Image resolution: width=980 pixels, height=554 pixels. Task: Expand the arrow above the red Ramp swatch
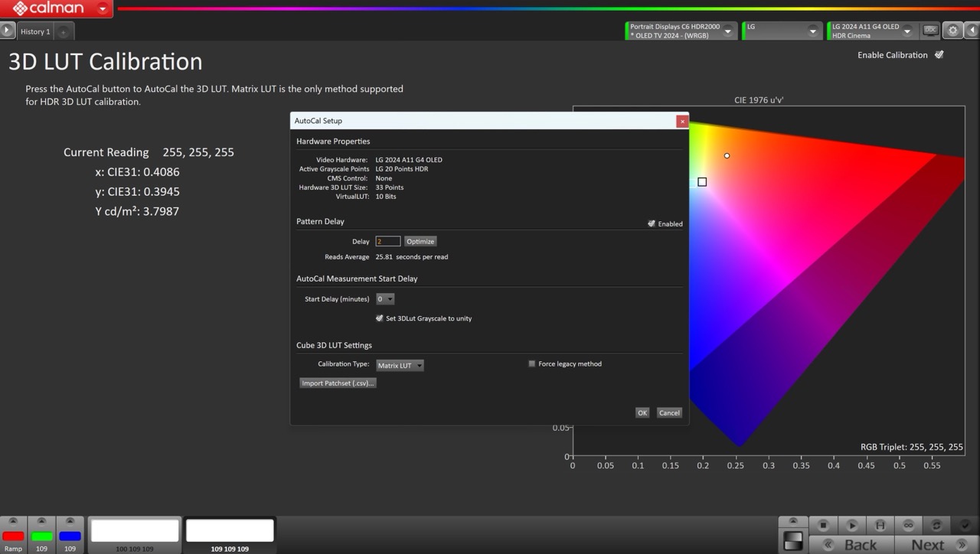click(13, 521)
